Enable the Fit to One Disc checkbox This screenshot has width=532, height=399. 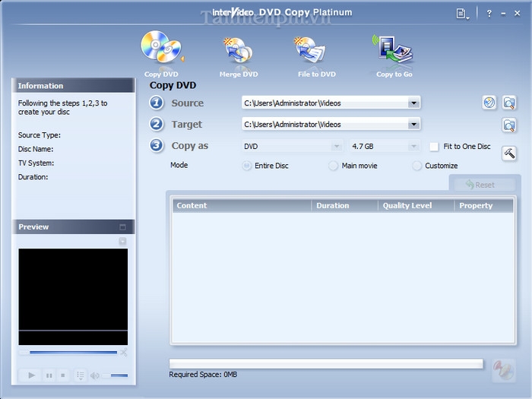point(434,146)
